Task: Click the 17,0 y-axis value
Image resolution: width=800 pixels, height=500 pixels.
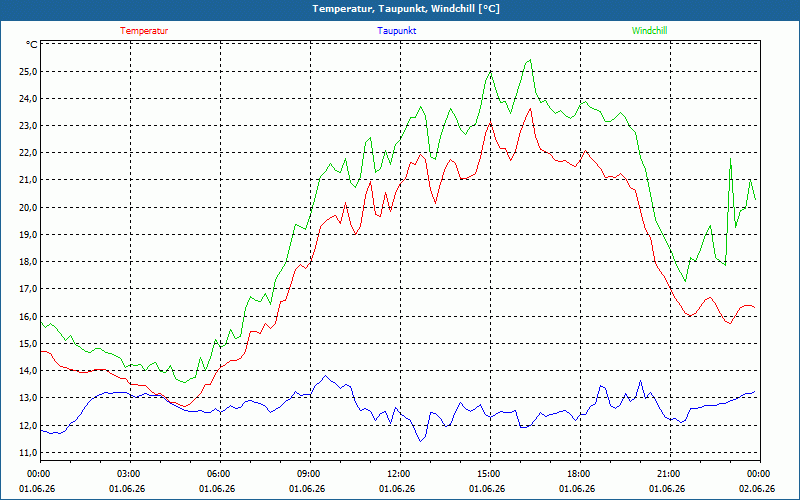Action: click(28, 289)
